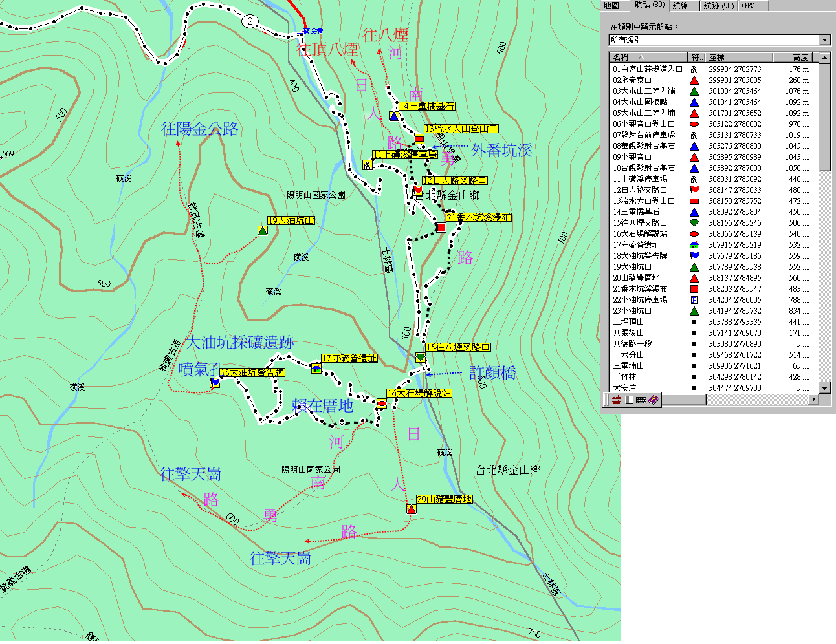The height and width of the screenshot is (644, 836).
Task: Click the 大石場解說站 waypoint marker on the map
Action: coord(382,404)
